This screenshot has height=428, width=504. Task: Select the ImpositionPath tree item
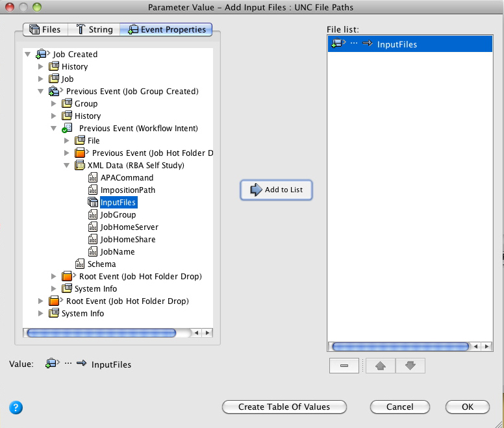click(128, 190)
